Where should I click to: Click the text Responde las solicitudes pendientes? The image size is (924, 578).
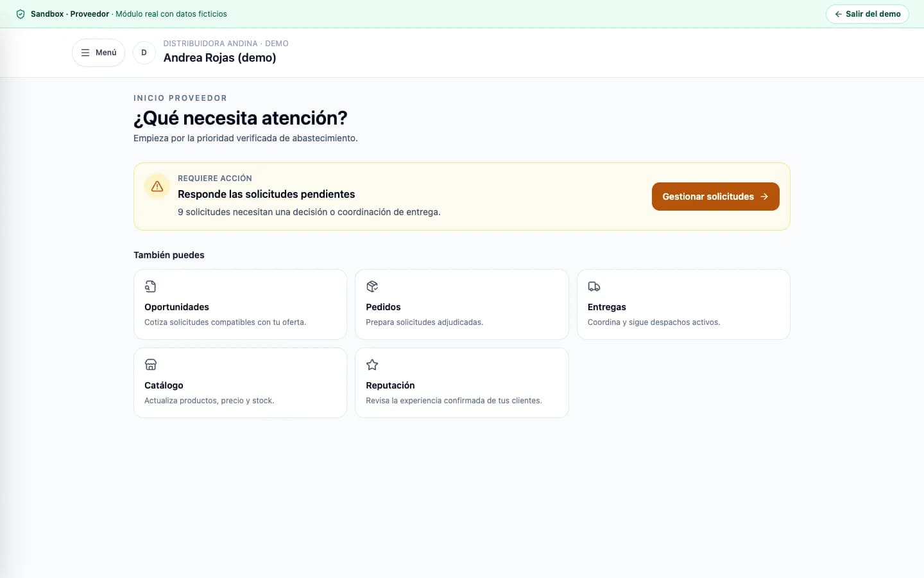click(x=266, y=194)
